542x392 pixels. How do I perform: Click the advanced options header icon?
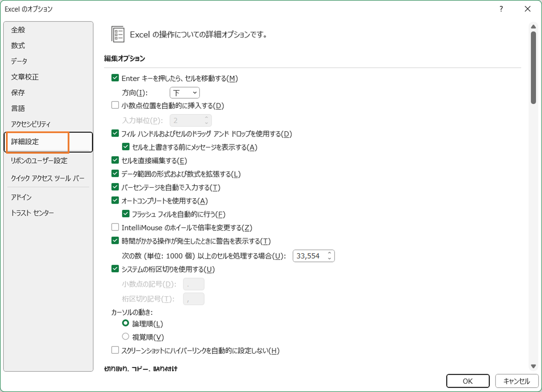118,34
